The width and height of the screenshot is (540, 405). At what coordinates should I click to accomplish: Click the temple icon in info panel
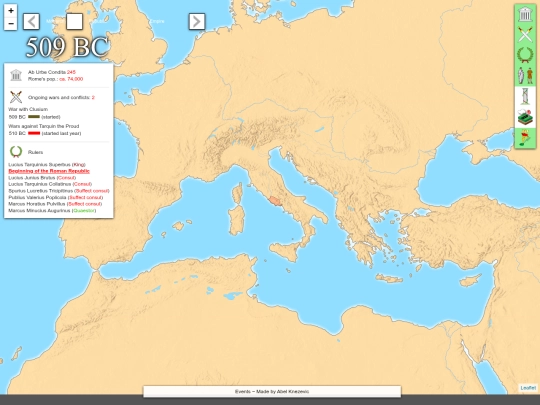tap(16, 75)
